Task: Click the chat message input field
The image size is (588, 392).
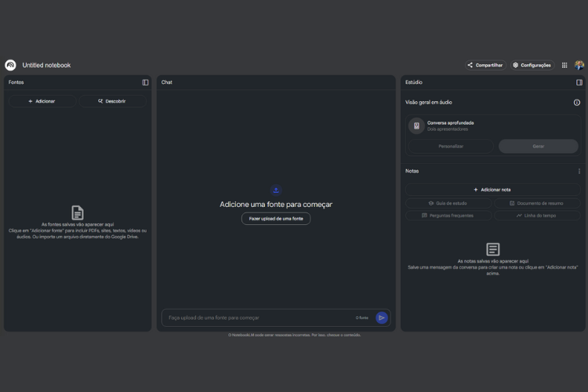Action: 259,318
